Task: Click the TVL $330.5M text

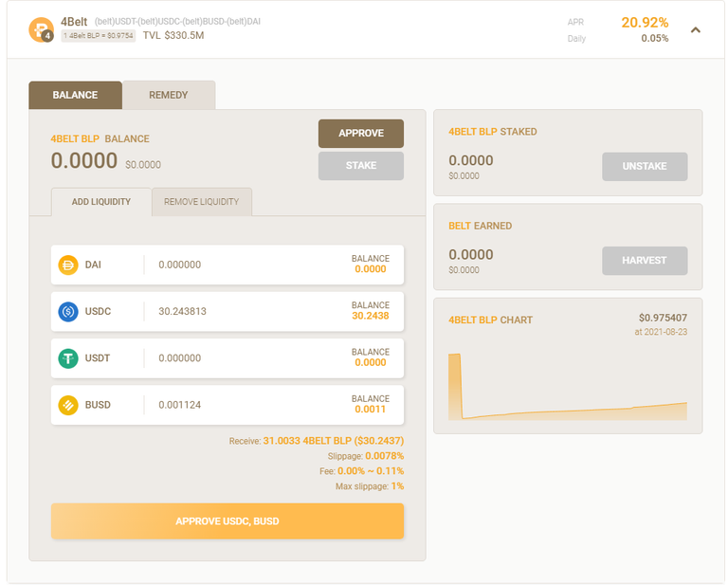Action: click(173, 35)
